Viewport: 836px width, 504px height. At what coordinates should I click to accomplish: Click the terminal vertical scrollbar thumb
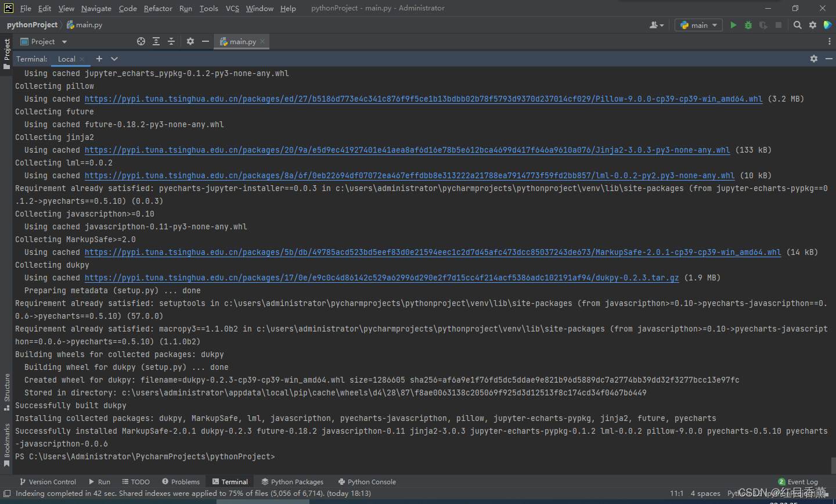(833, 466)
